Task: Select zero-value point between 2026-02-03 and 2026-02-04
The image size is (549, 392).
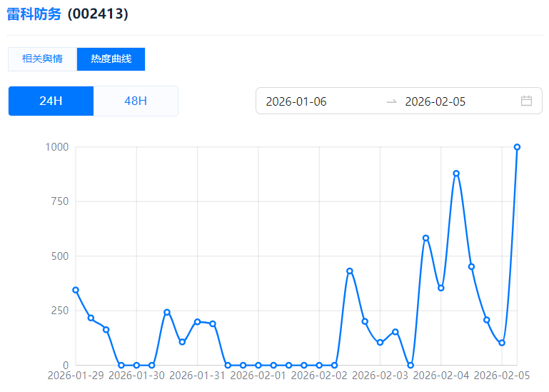Action: coord(411,365)
